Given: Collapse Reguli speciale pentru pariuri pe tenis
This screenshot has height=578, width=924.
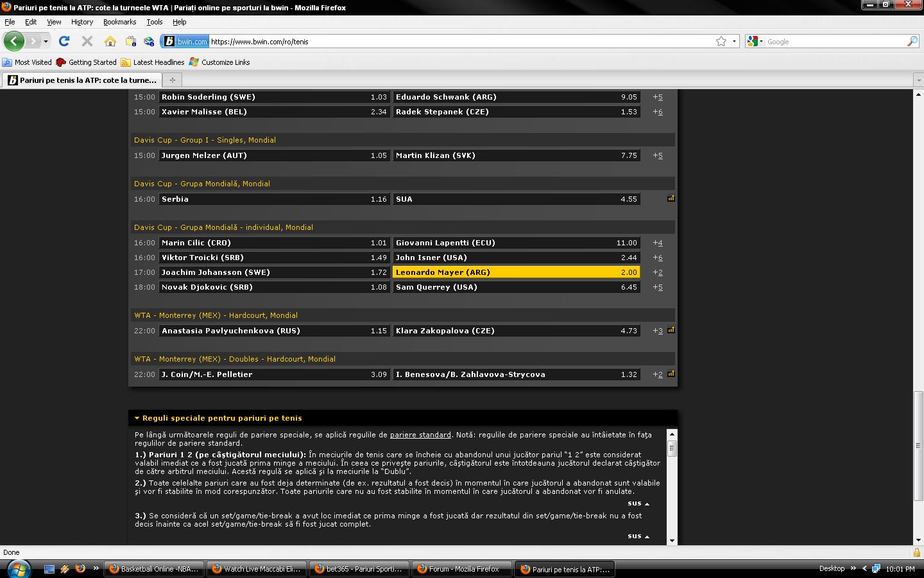Looking at the screenshot, I should coord(218,418).
